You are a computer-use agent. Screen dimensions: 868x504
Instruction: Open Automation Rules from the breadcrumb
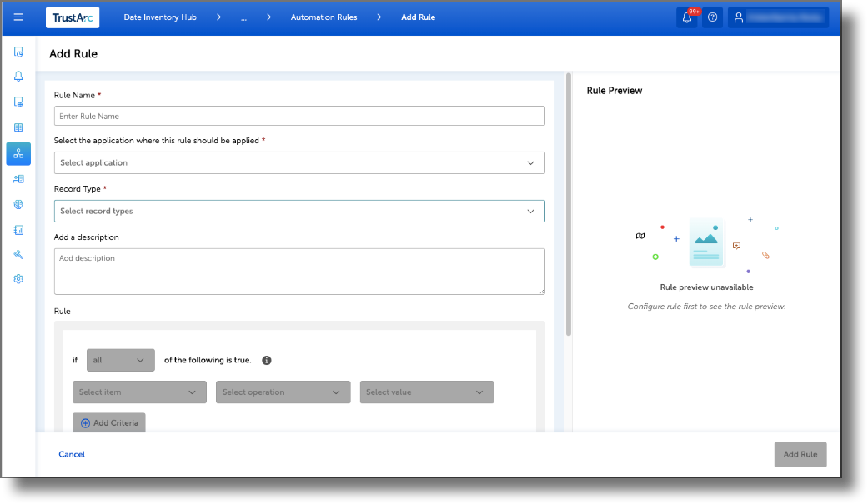(324, 17)
